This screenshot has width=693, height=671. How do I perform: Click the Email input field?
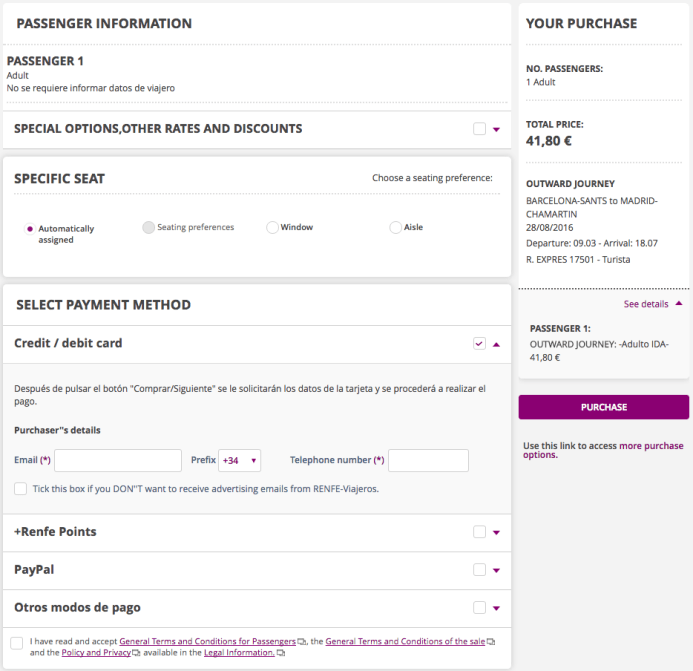(x=118, y=461)
